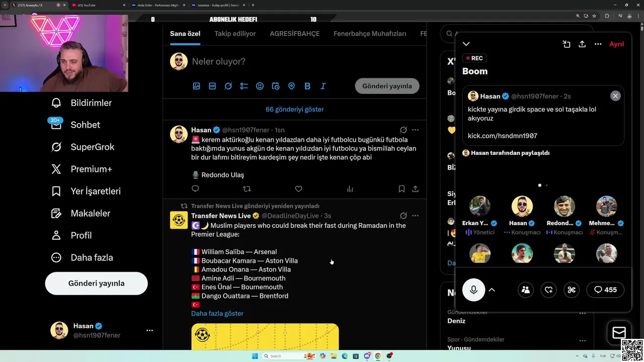Open more options on Hasan's post
The height and width of the screenshot is (362, 644).
pos(415,130)
